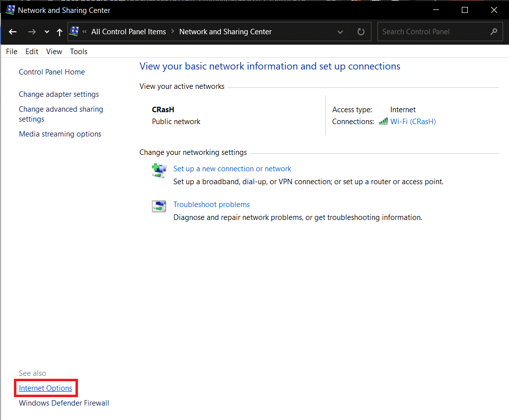
Task: Open Change adapter settings
Action: click(59, 94)
